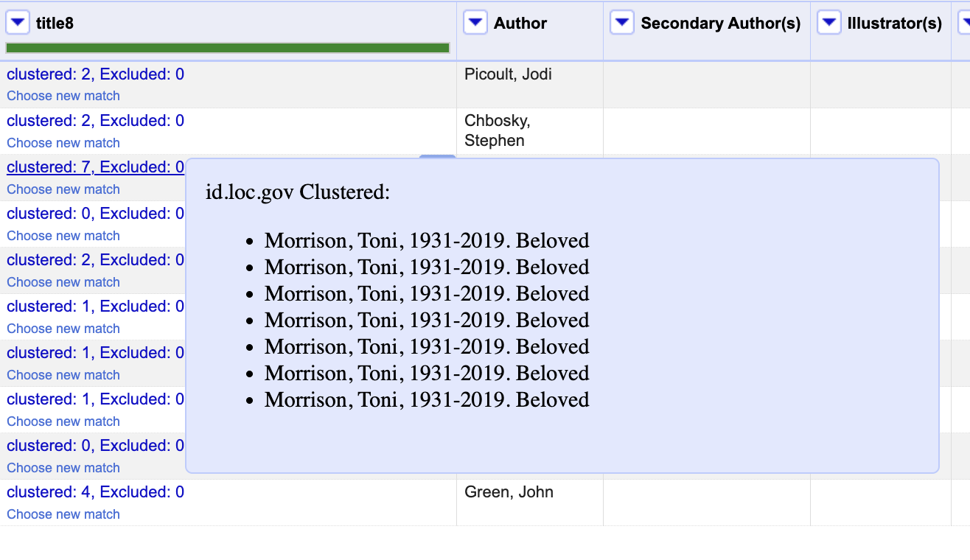The height and width of the screenshot is (560, 970).
Task: Click the "id.loc.gov Clustered:" popup heading
Action: click(x=298, y=193)
